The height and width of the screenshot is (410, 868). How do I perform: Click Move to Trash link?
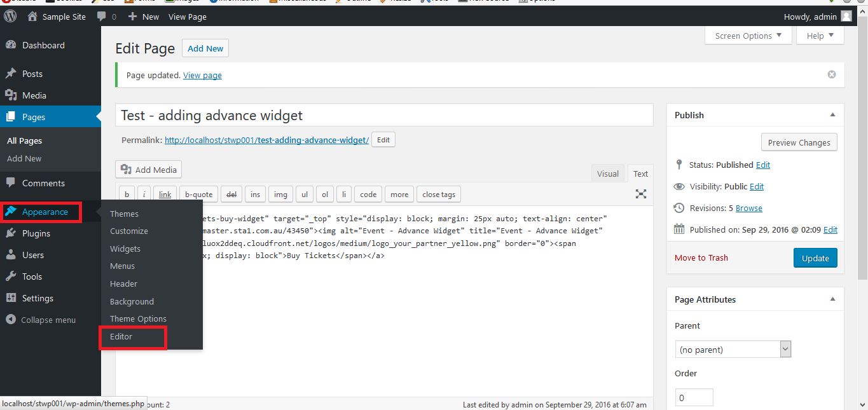pos(701,257)
